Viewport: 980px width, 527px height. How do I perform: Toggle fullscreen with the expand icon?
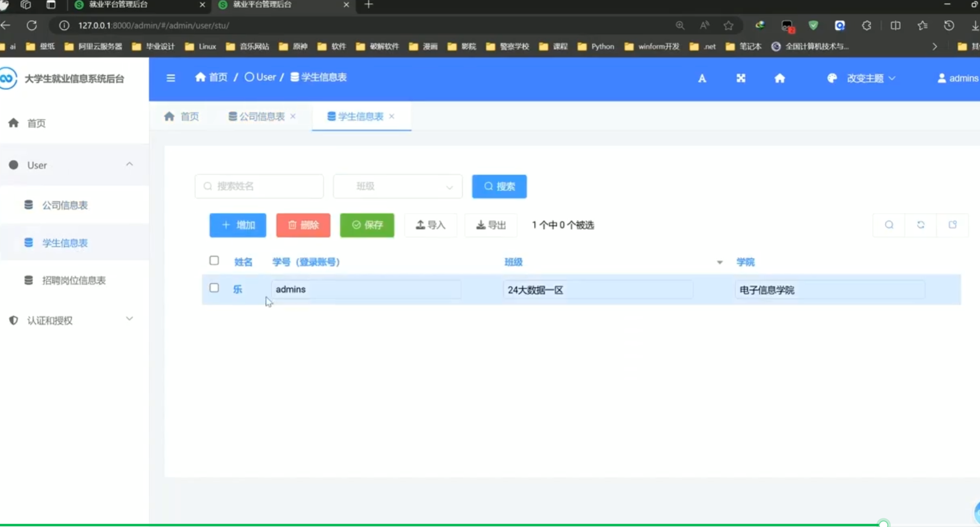tap(741, 78)
